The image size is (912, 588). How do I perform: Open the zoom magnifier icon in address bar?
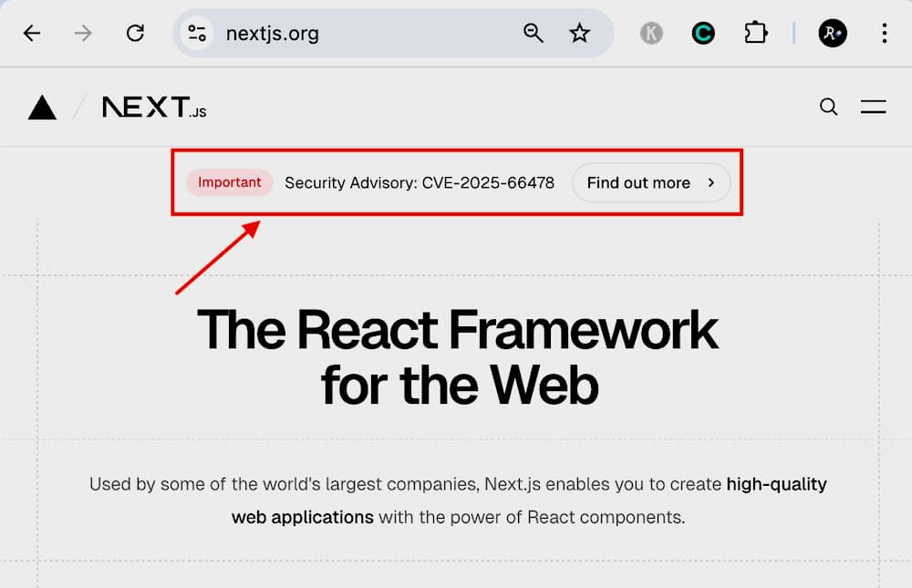pyautogui.click(x=534, y=34)
